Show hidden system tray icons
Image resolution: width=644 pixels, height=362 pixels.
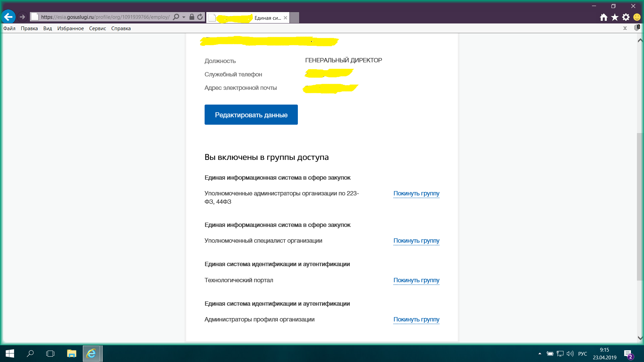coord(540,353)
